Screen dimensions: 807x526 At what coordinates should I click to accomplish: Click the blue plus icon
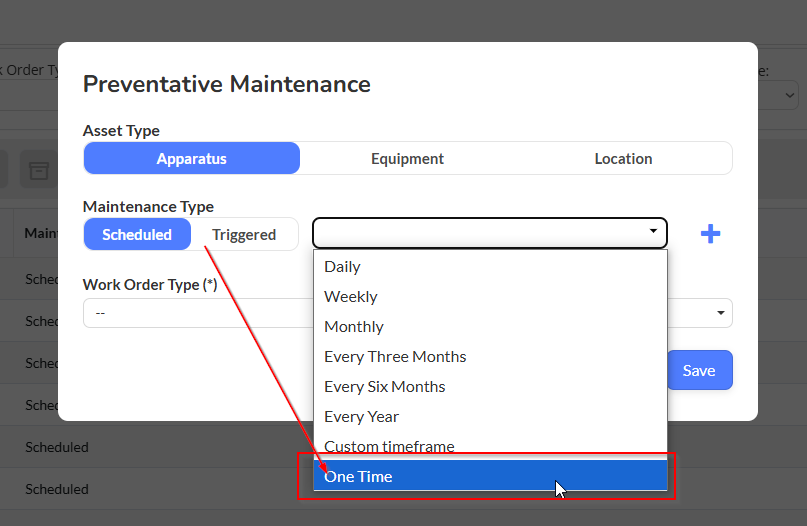(710, 234)
